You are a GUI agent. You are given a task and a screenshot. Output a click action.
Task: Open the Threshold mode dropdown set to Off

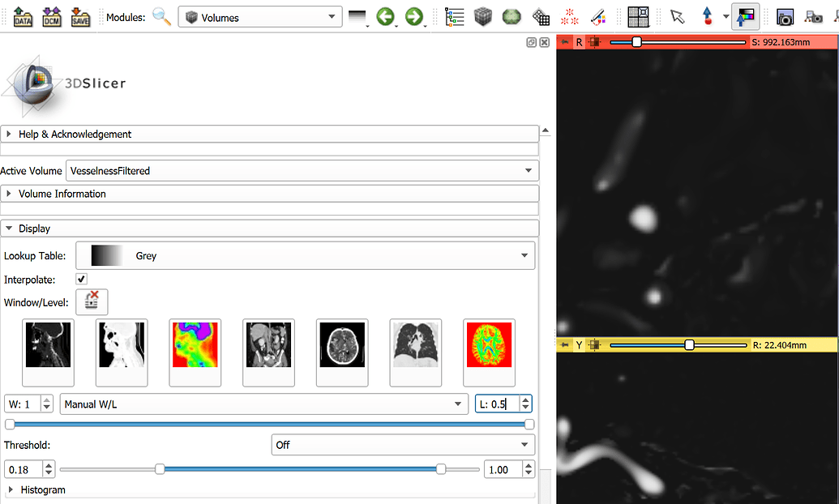[402, 445]
